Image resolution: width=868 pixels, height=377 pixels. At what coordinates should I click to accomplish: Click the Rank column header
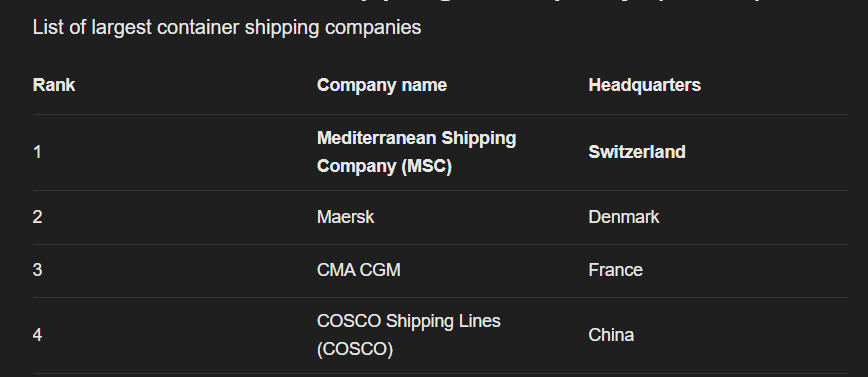[54, 85]
